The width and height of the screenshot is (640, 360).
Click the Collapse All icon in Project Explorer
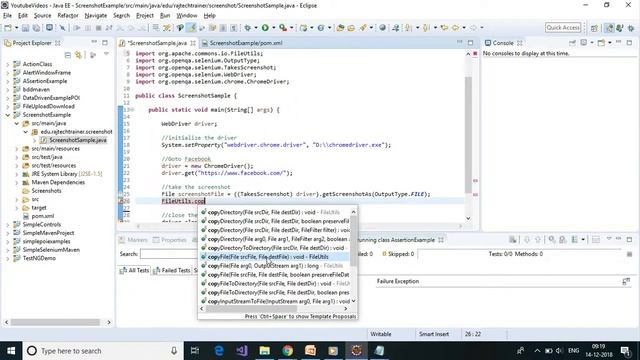[68, 55]
